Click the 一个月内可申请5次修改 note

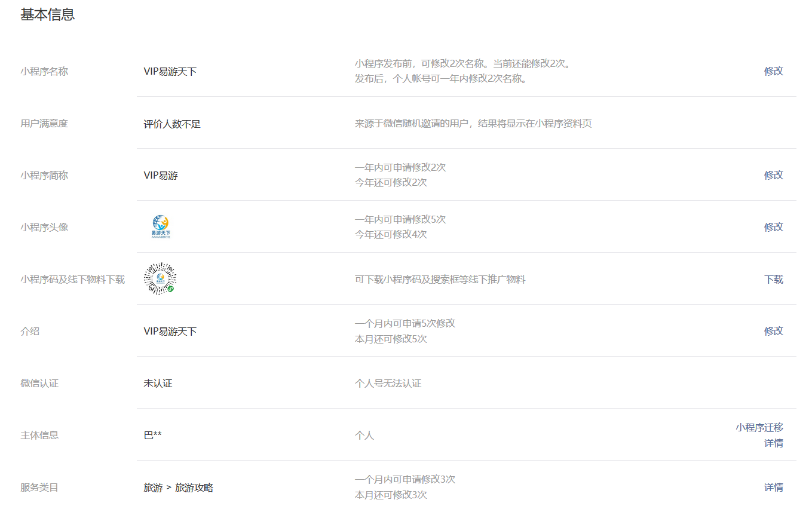405,323
